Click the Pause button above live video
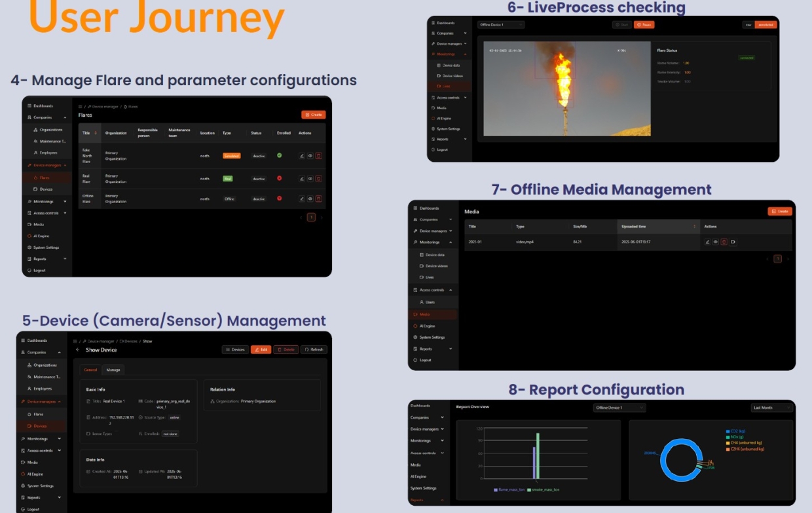The image size is (812, 513). 644,25
